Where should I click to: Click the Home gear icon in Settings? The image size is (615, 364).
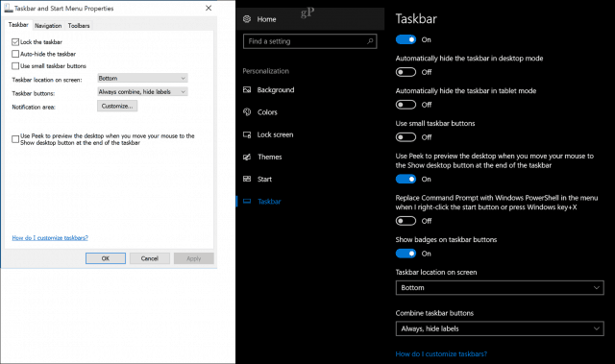247,19
